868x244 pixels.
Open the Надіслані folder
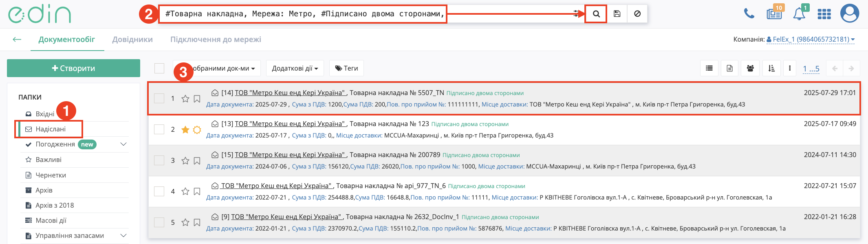point(50,129)
